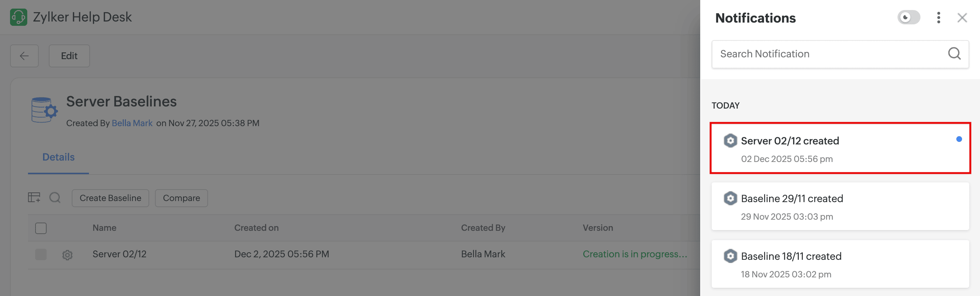Close the Notifications panel

tap(962, 18)
